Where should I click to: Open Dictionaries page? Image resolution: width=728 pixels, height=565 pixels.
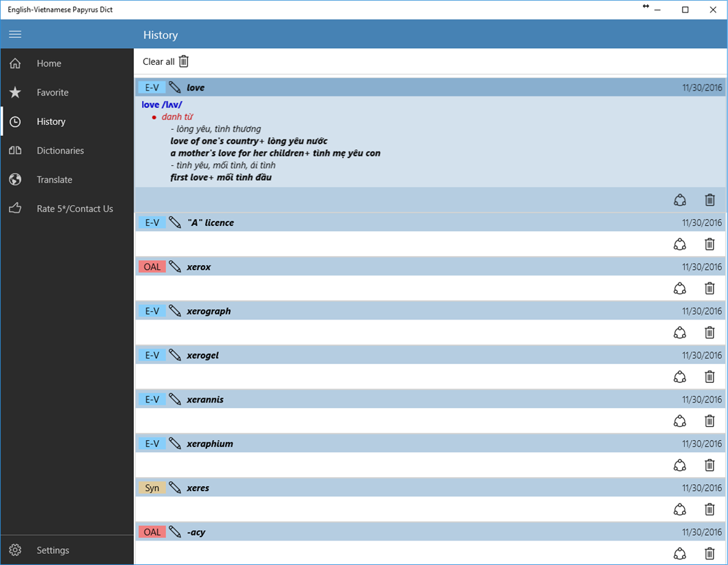click(x=67, y=151)
